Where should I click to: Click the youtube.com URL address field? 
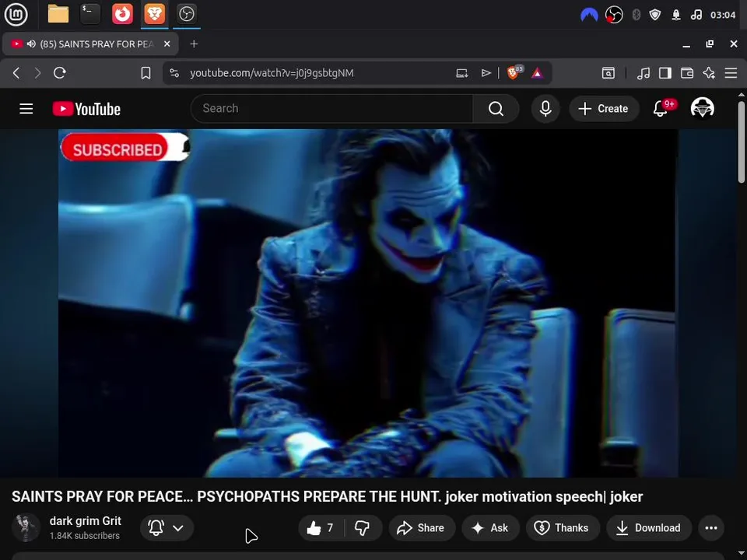point(272,73)
